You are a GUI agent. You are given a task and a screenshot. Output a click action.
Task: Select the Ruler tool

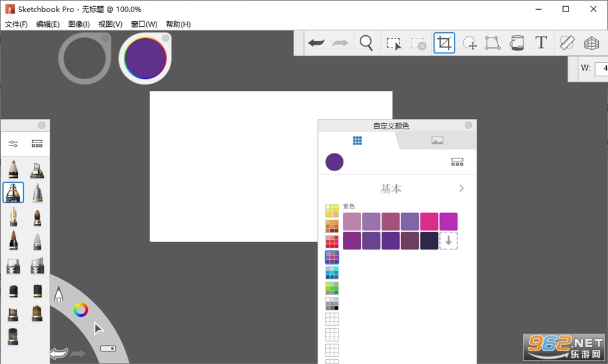point(567,42)
